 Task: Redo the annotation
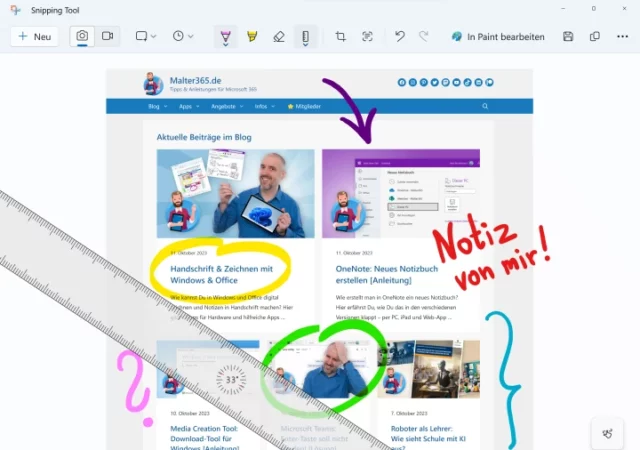click(x=424, y=37)
